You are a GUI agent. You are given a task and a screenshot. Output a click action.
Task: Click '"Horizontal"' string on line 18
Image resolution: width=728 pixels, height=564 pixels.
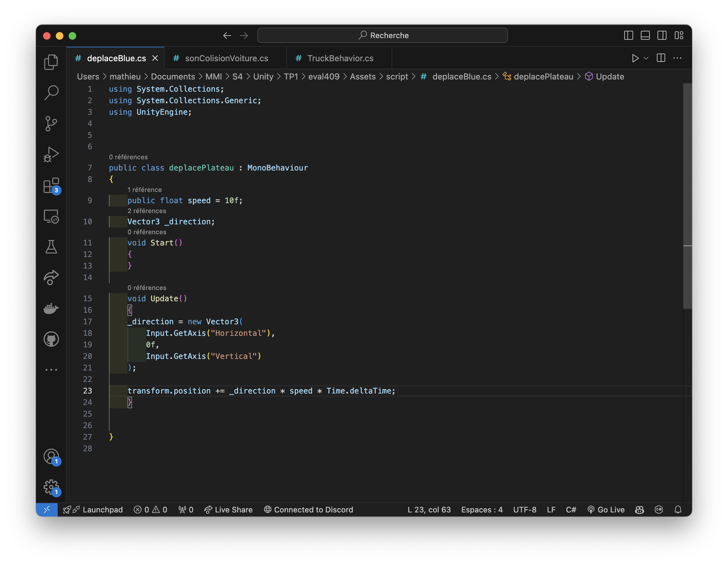click(238, 333)
